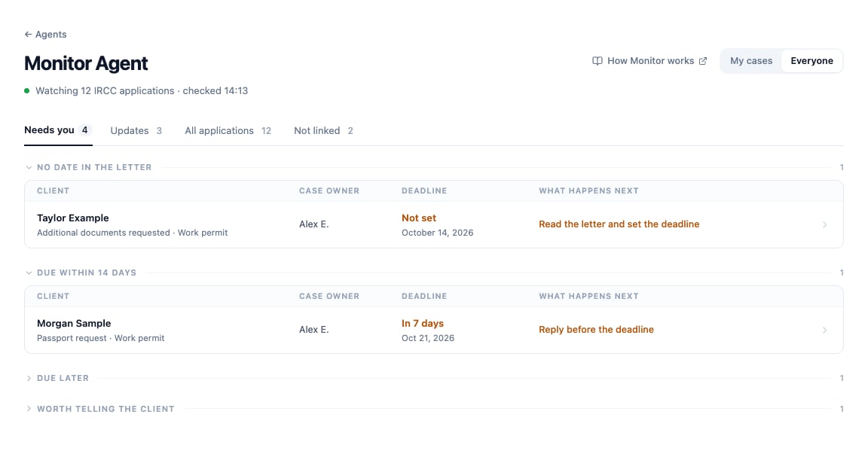Collapse the Due within 14 days section
This screenshot has width=868, height=457.
(29, 273)
